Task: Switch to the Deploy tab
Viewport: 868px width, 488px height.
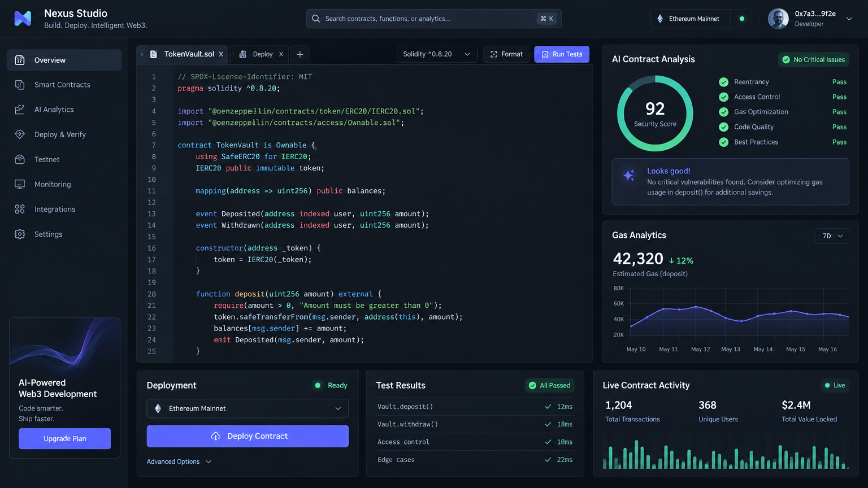Action: [x=260, y=54]
